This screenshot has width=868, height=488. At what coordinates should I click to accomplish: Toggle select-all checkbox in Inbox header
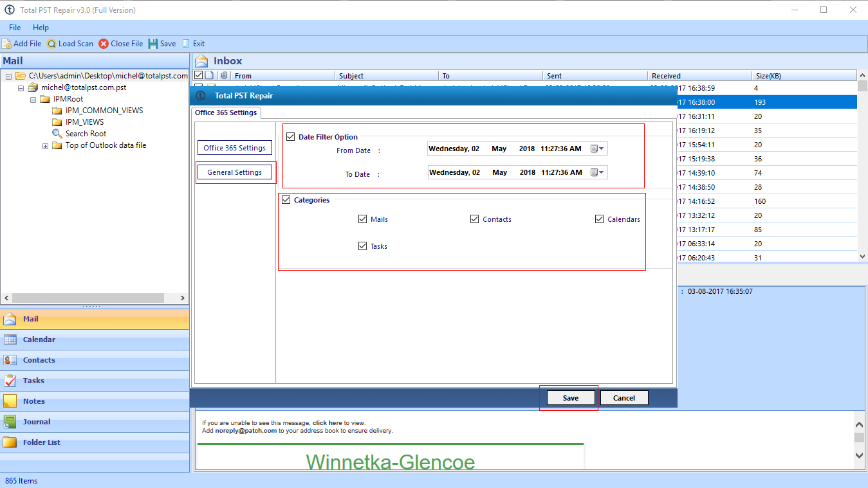[199, 75]
